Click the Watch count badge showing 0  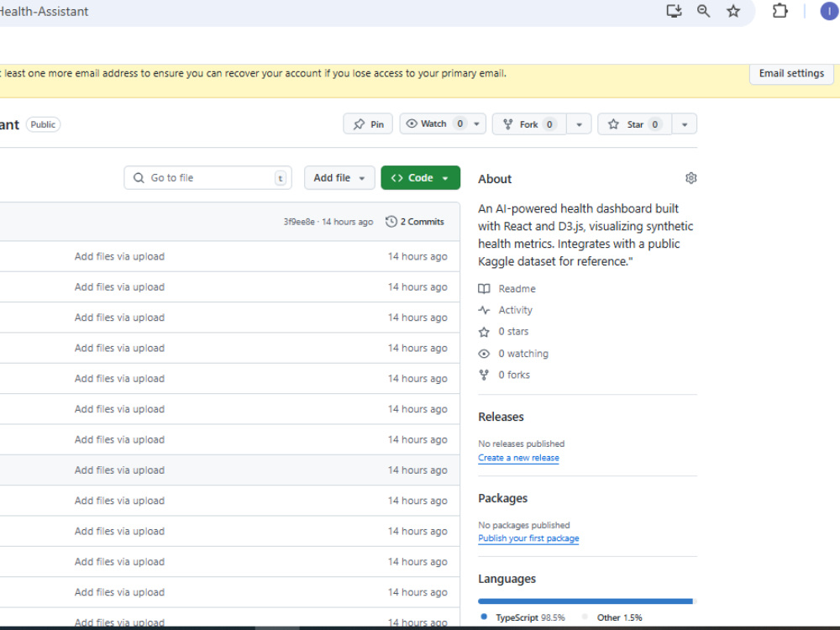pyautogui.click(x=460, y=123)
